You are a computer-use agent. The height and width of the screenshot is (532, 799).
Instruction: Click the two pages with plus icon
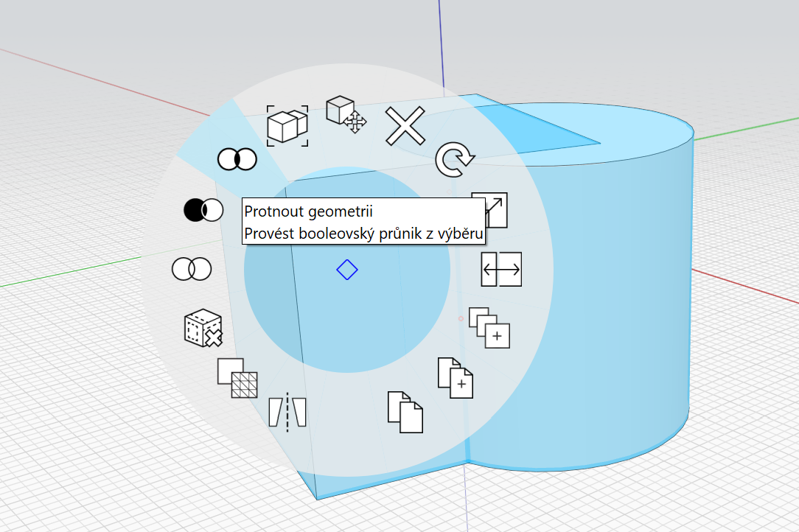click(x=455, y=378)
